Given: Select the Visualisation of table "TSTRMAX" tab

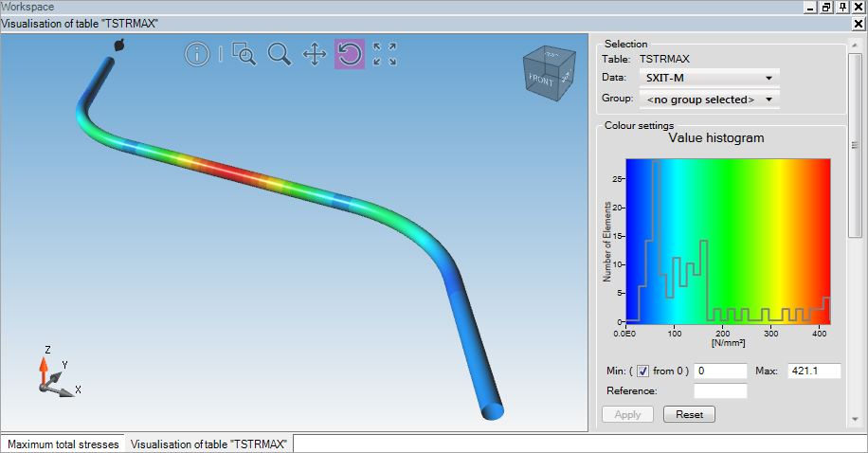Looking at the screenshot, I should point(210,444).
